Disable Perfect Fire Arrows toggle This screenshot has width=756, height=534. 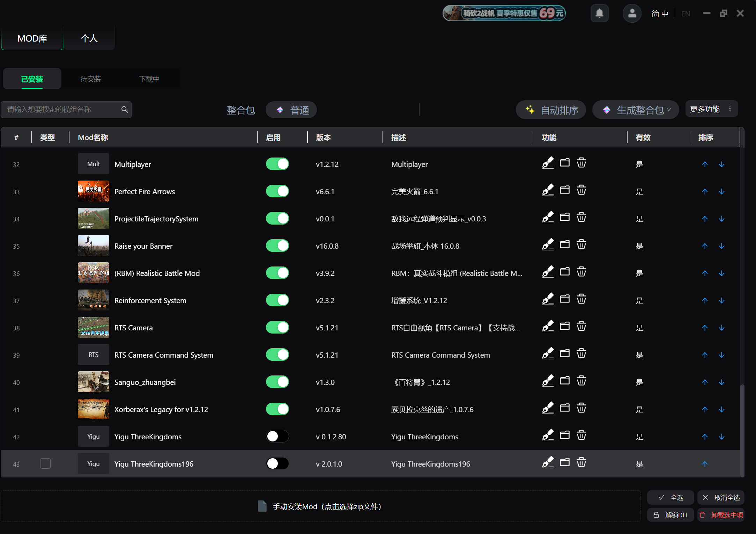[x=277, y=191]
